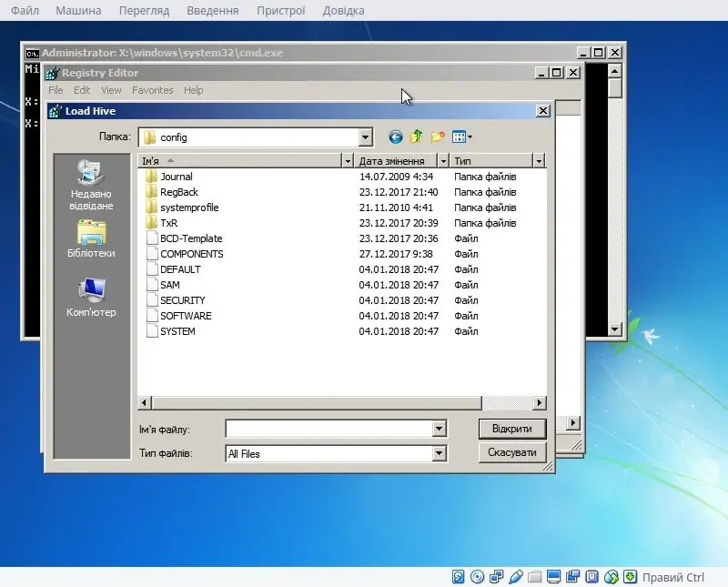
Task: Select the RegBack folder
Action: coord(178,192)
